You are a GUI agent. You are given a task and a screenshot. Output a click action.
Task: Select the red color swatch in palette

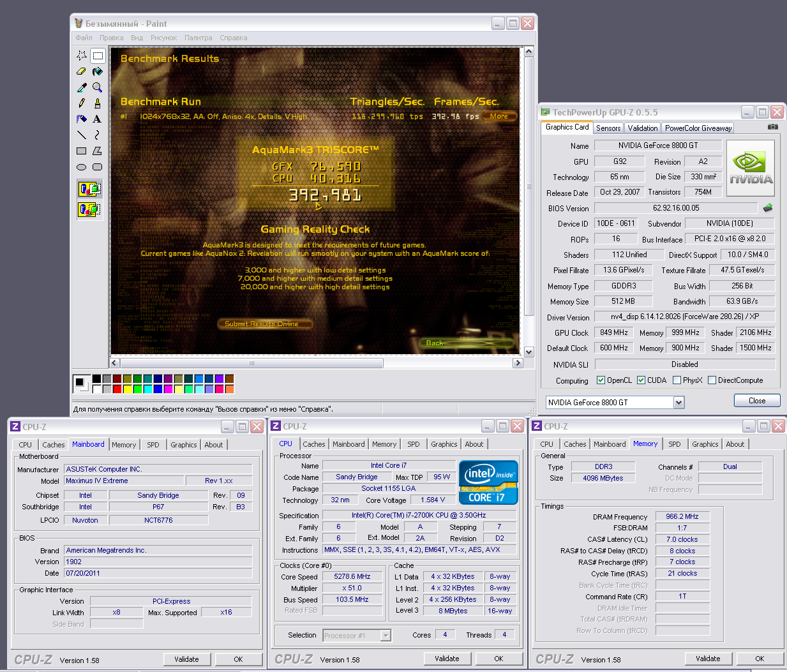117,389
